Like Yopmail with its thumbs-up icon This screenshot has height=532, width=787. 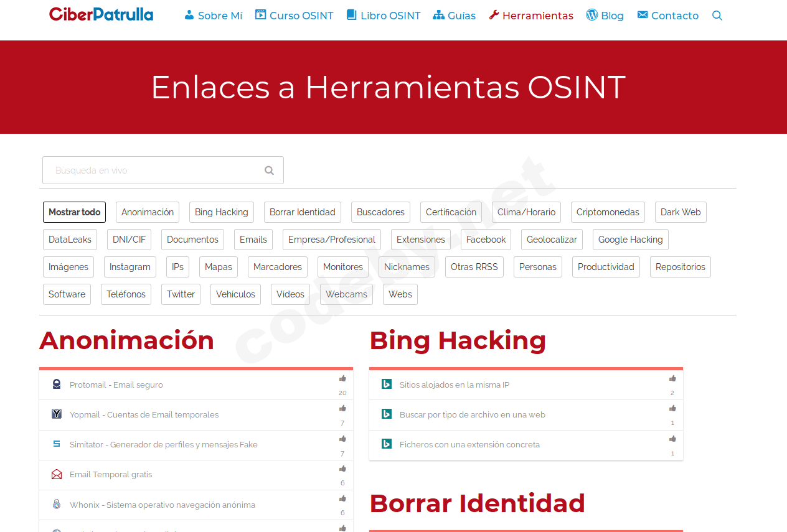click(342, 408)
